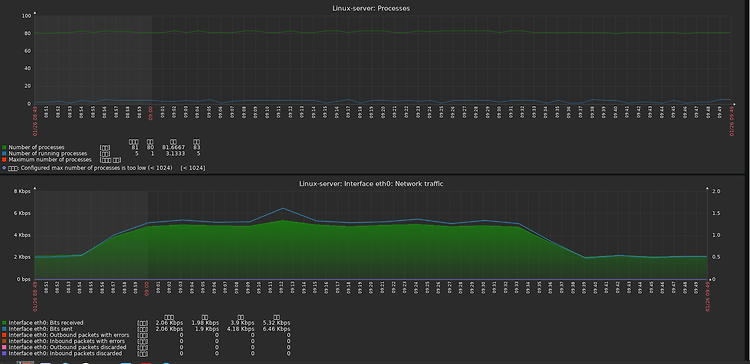Click the green Number of processes swatch

tap(5, 147)
